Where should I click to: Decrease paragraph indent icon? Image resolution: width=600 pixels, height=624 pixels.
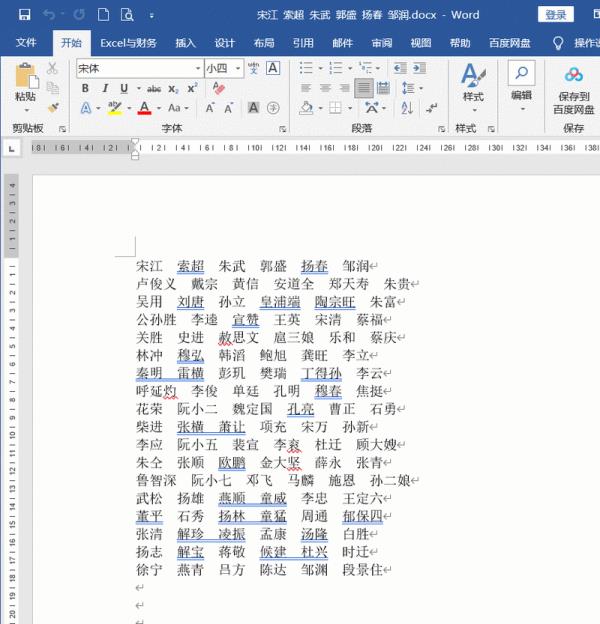400,68
